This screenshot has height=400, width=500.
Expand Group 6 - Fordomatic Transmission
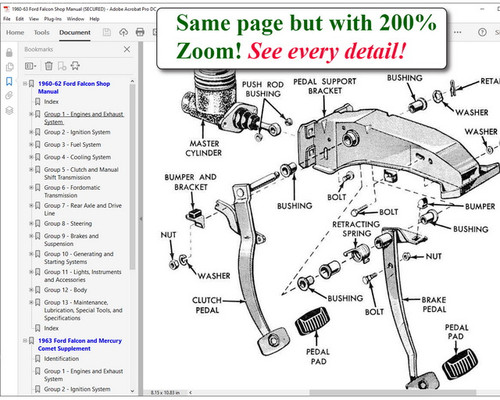point(31,187)
